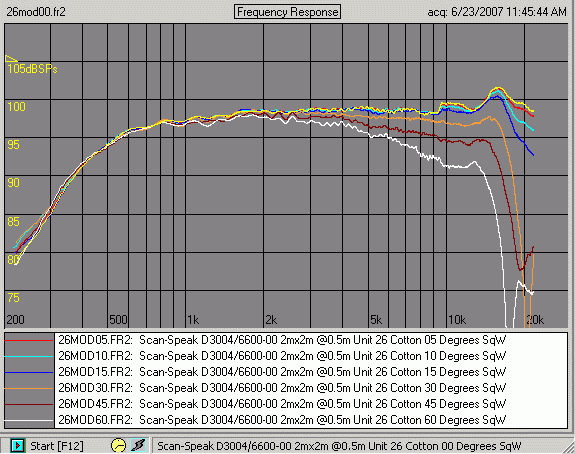Select the dark red 26MOD45 legend line
Image resolution: width=575 pixels, height=454 pixels.
pos(29,404)
